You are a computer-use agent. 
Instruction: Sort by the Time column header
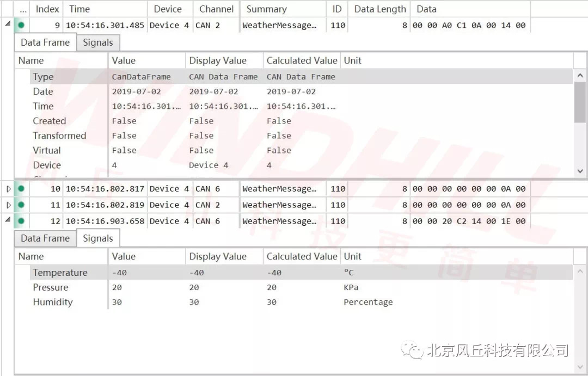79,9
